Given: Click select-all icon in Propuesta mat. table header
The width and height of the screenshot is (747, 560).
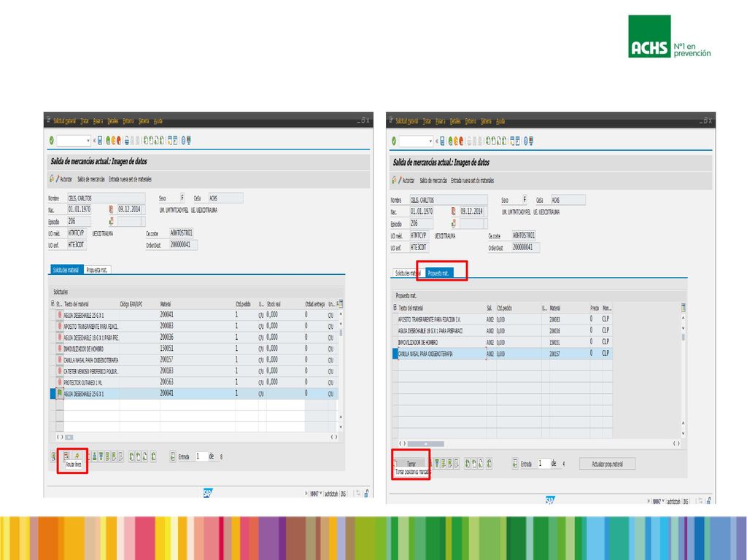Looking at the screenshot, I should coord(395,308).
